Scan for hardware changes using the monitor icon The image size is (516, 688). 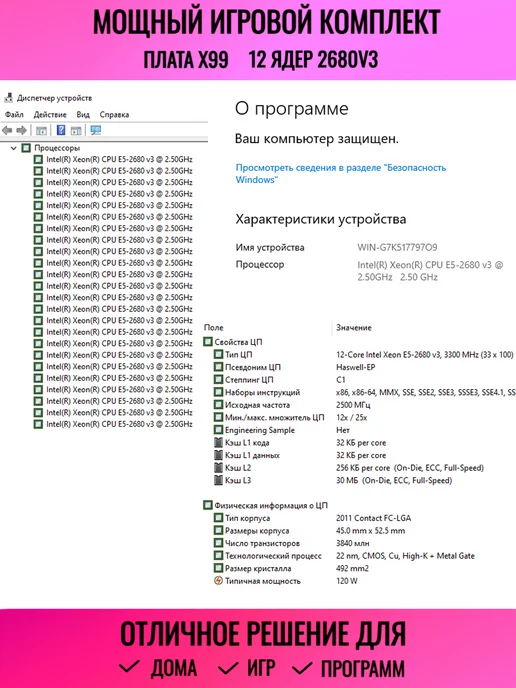pyautogui.click(x=96, y=130)
